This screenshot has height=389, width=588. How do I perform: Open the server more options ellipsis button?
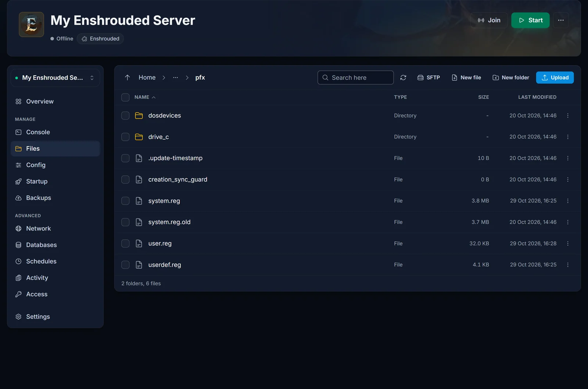(x=560, y=20)
